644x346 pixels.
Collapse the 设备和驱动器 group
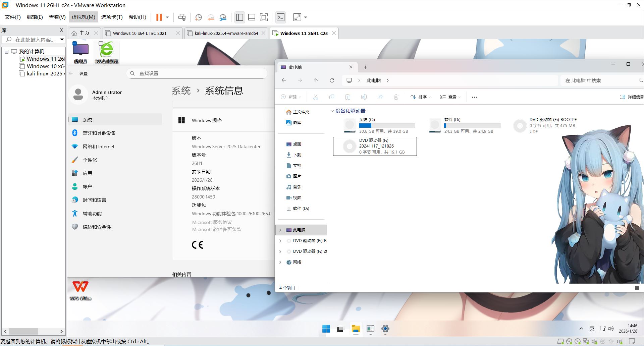pyautogui.click(x=332, y=111)
